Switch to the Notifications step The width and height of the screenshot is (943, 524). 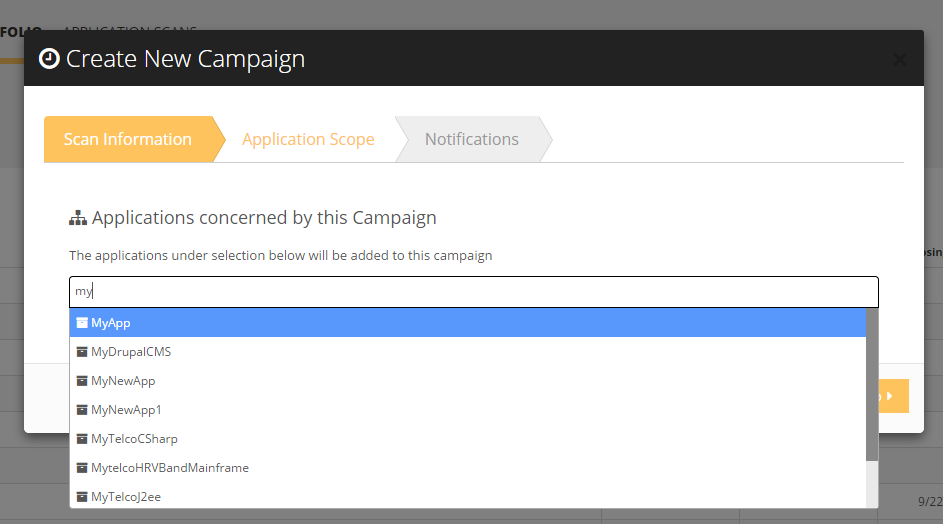coord(472,139)
